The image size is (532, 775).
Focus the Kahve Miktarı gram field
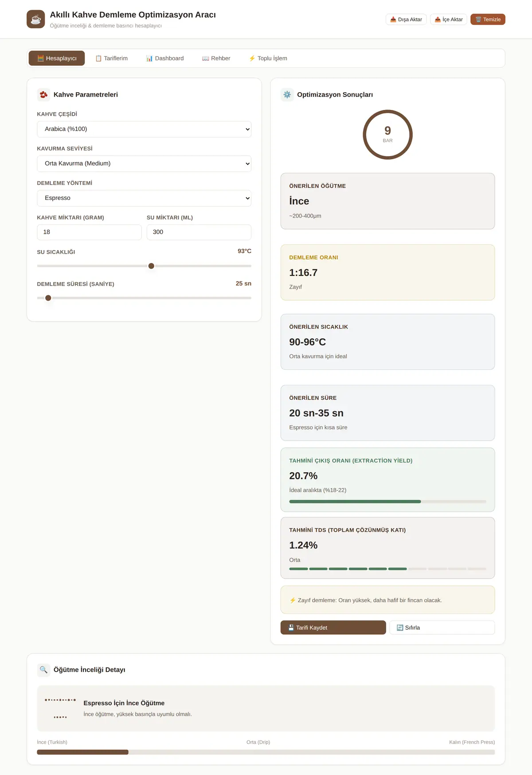(89, 232)
